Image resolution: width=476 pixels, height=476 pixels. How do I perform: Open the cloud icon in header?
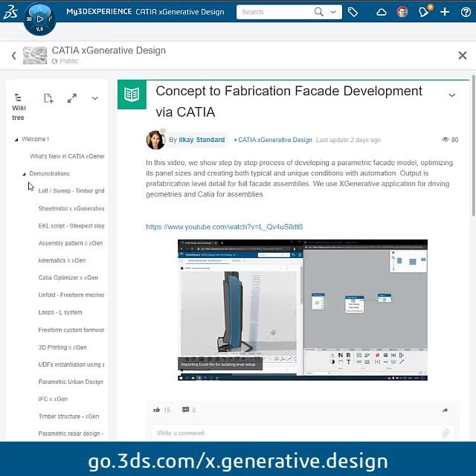pyautogui.click(x=382, y=12)
